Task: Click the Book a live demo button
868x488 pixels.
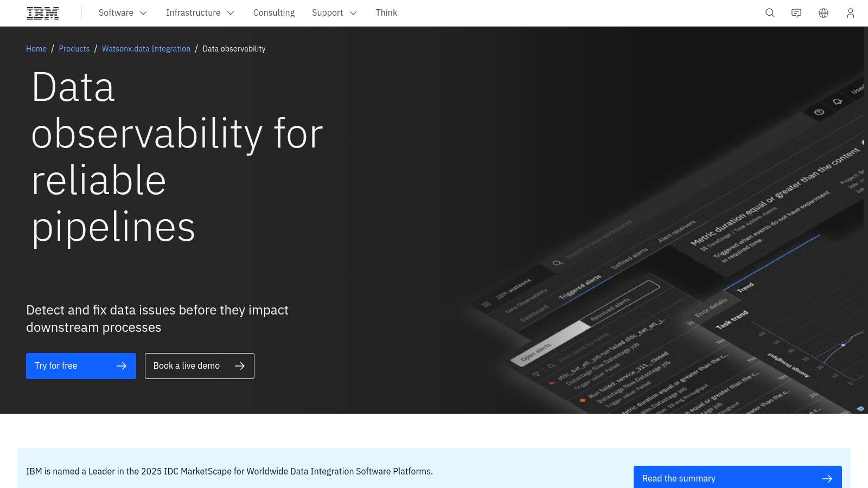Action: (x=199, y=366)
